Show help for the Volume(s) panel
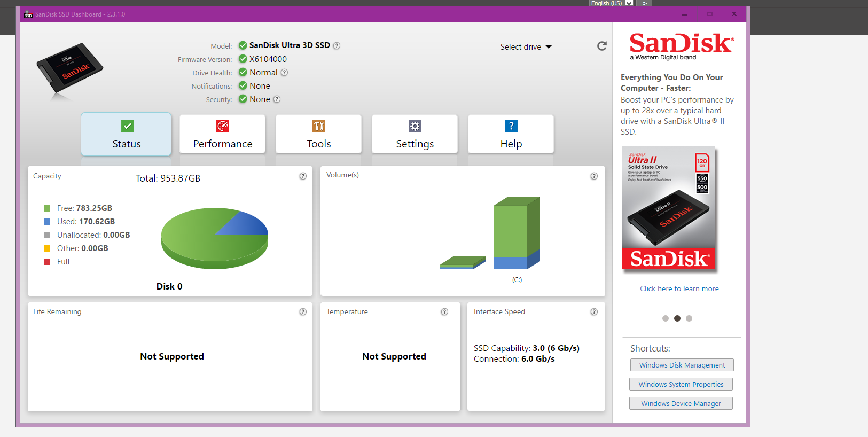 (x=594, y=176)
